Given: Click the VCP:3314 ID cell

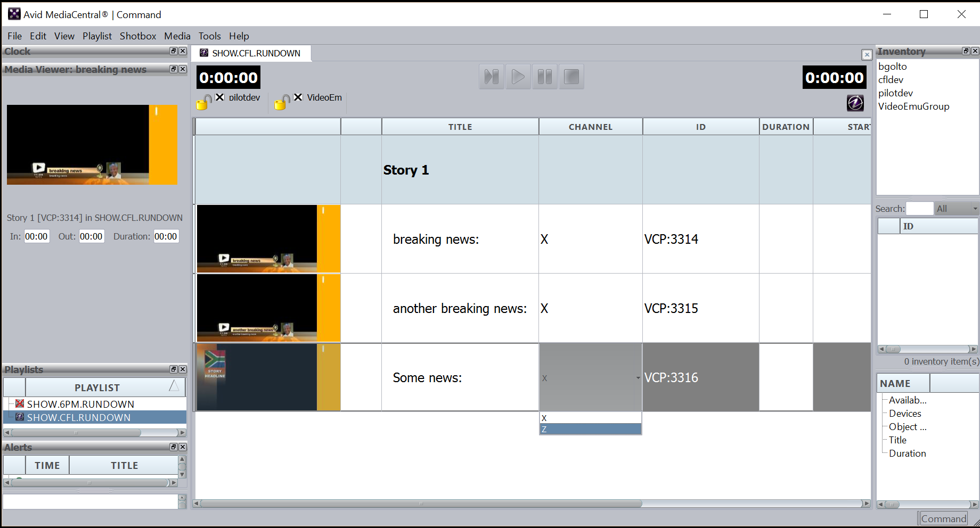Looking at the screenshot, I should 701,239.
